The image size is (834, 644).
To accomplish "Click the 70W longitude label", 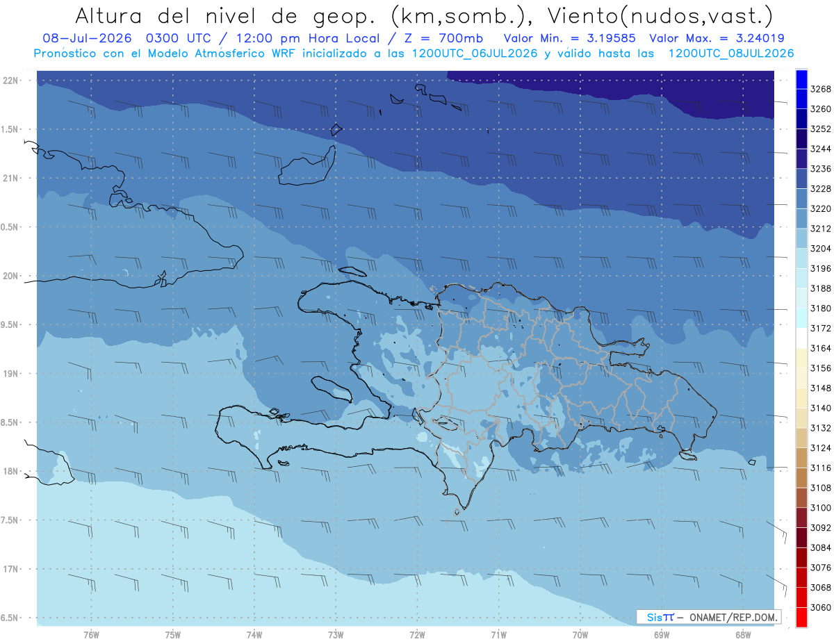I will 580,635.
